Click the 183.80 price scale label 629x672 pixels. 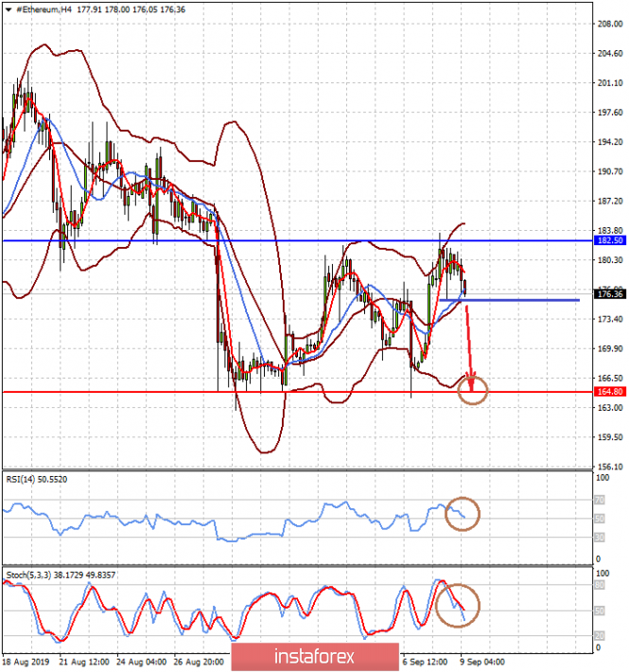pyautogui.click(x=610, y=231)
